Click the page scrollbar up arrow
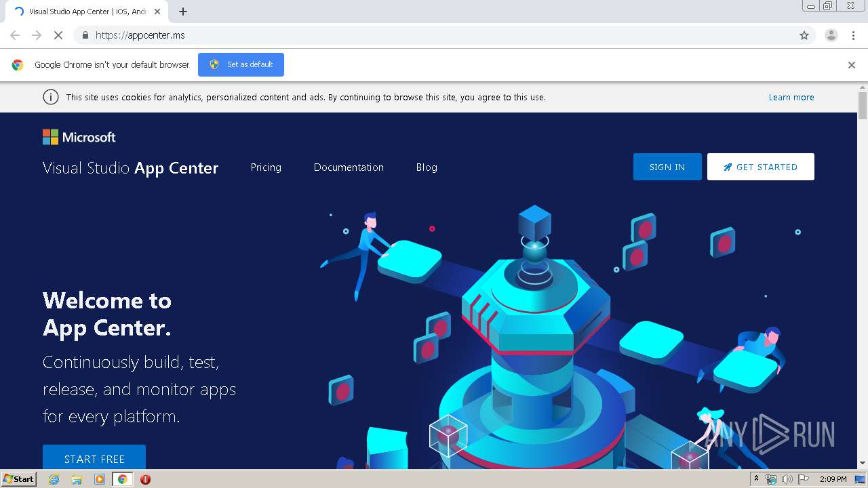Screen dimensions: 868x488 click(863, 87)
